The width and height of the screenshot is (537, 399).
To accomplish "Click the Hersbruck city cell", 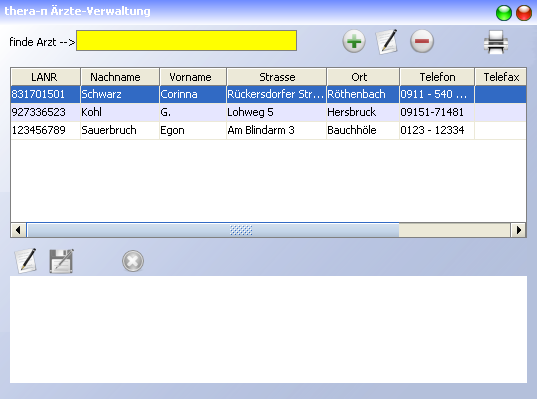I will [363, 112].
